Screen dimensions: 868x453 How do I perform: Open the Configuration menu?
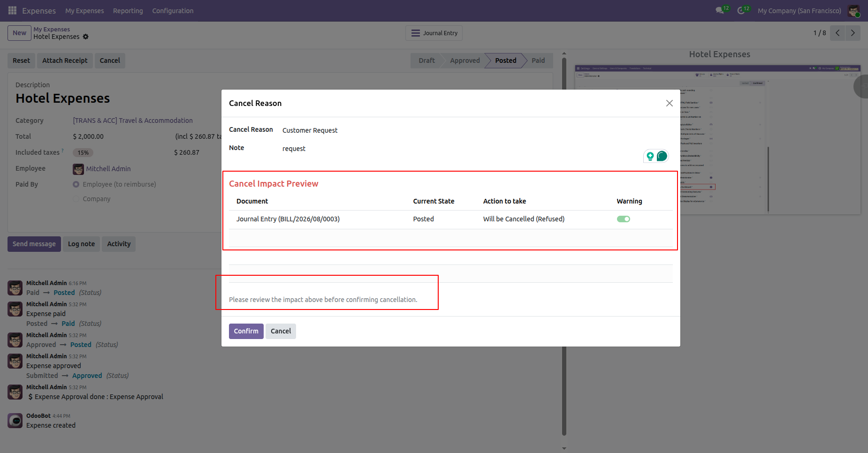173,11
